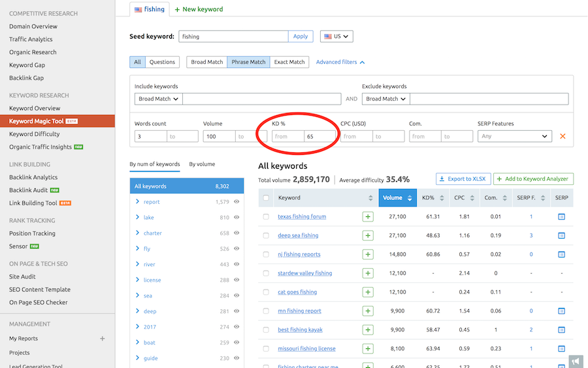Toggle eye icon for river group
Viewport: 588px width, 368px height.
point(237,264)
